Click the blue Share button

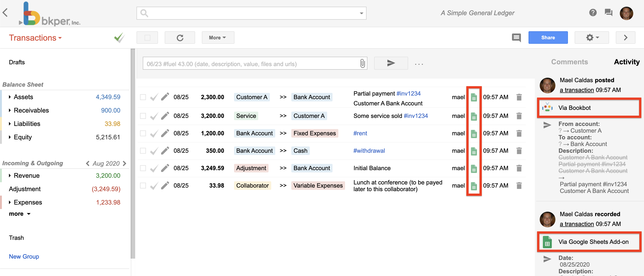point(548,38)
